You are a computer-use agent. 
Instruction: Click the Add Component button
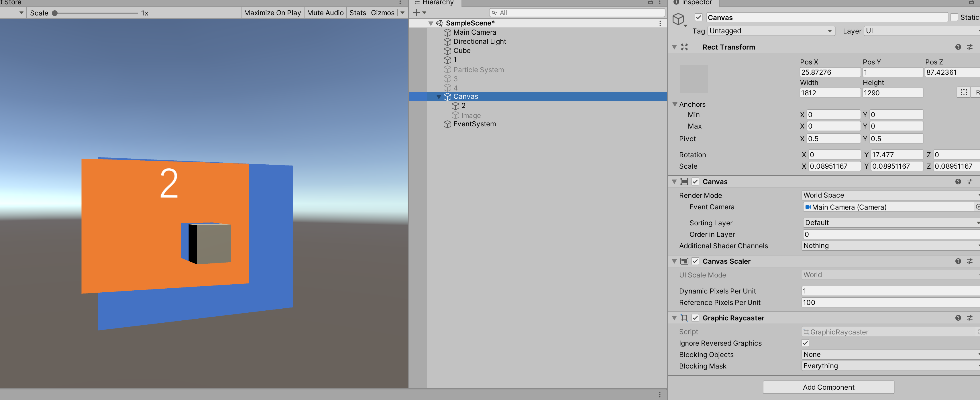pyautogui.click(x=828, y=387)
